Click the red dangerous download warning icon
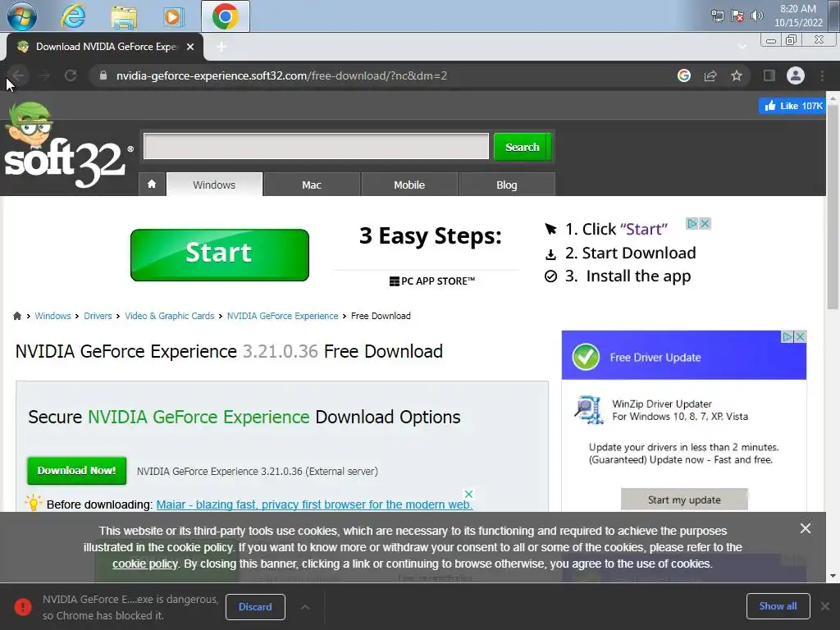Viewport: 840px width, 630px height. [22, 606]
